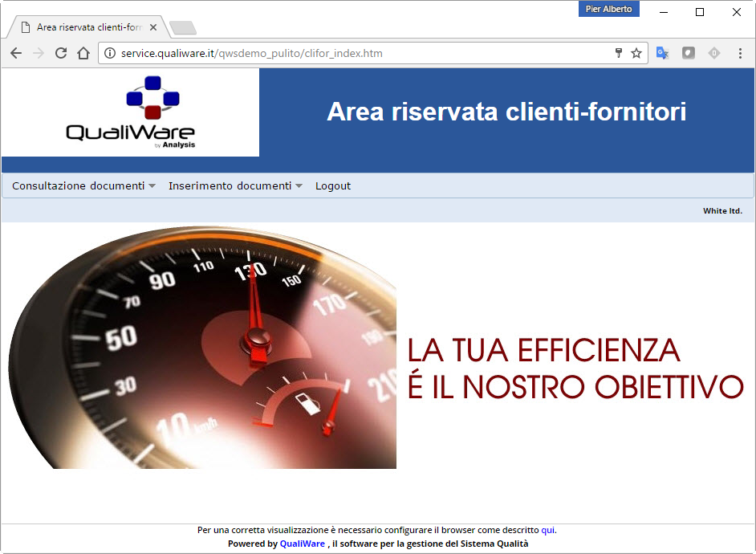Open the saved password key icon
756x554 pixels.
point(618,54)
